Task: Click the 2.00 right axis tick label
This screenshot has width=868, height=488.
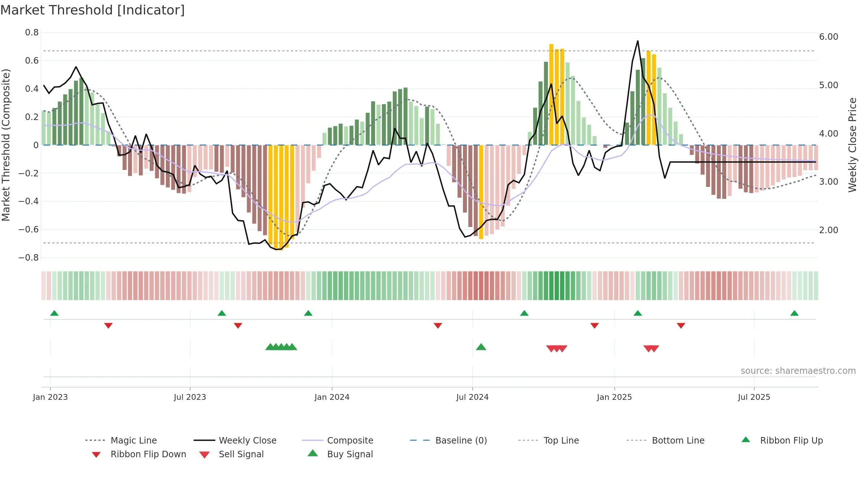Action: coord(829,230)
